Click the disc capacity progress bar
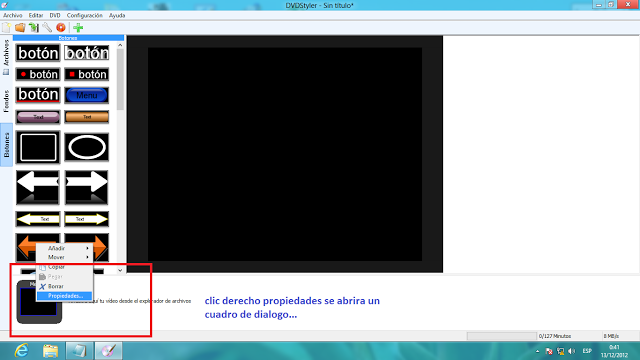Image resolution: width=640 pixels, height=360 pixels. click(502, 336)
